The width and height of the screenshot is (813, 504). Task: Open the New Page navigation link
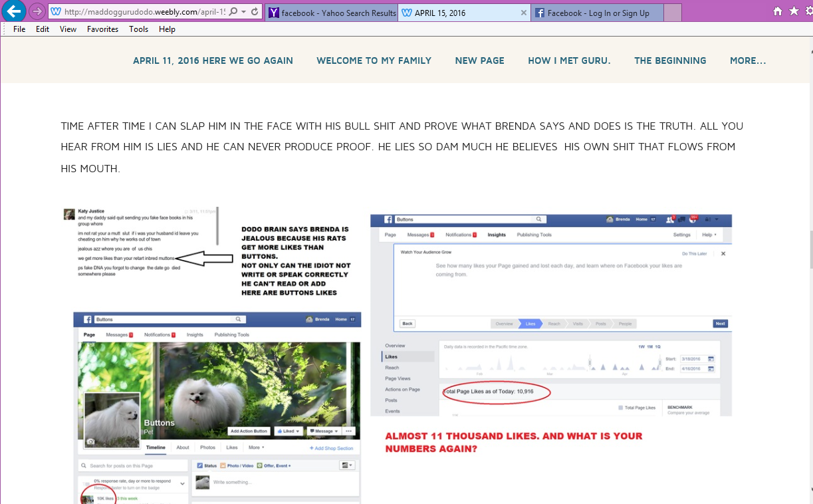point(479,61)
